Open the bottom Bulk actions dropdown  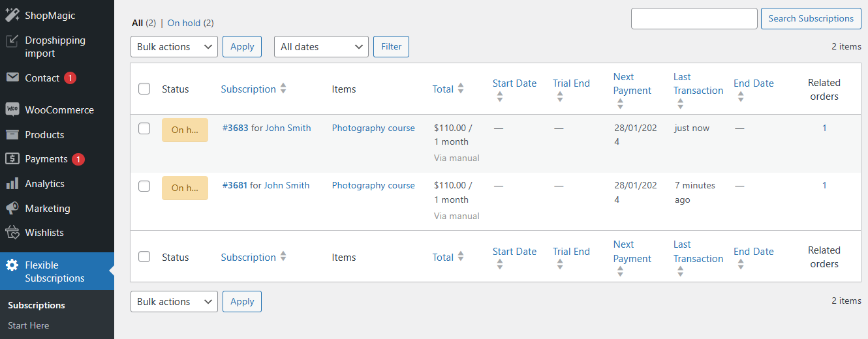[174, 302]
